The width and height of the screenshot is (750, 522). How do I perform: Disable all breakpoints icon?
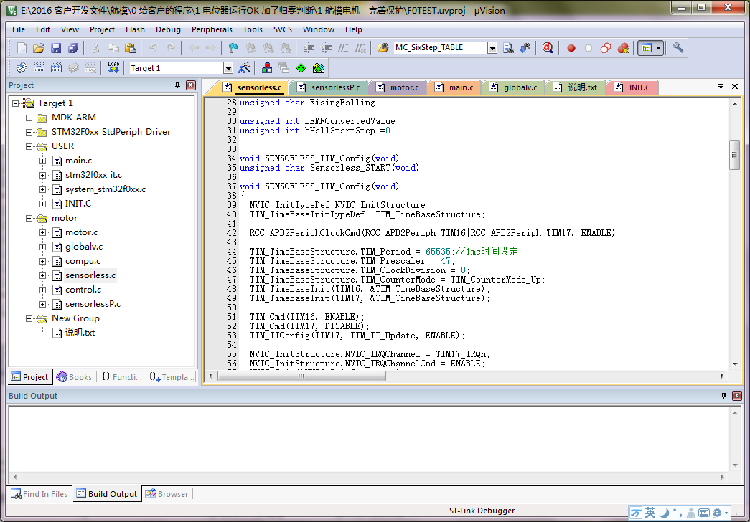tap(606, 48)
